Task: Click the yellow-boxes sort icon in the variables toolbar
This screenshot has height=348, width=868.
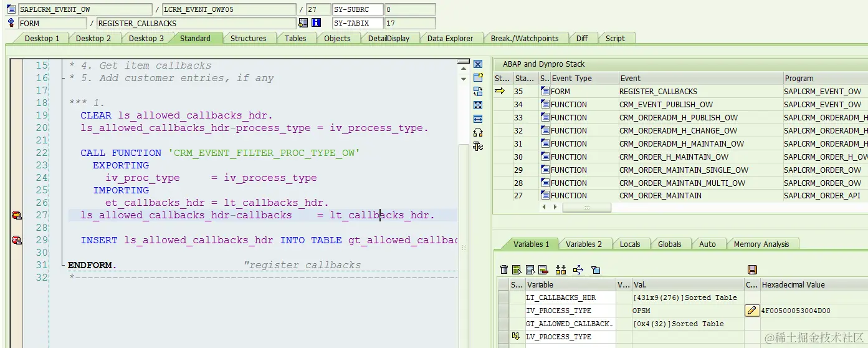Action: tap(561, 269)
